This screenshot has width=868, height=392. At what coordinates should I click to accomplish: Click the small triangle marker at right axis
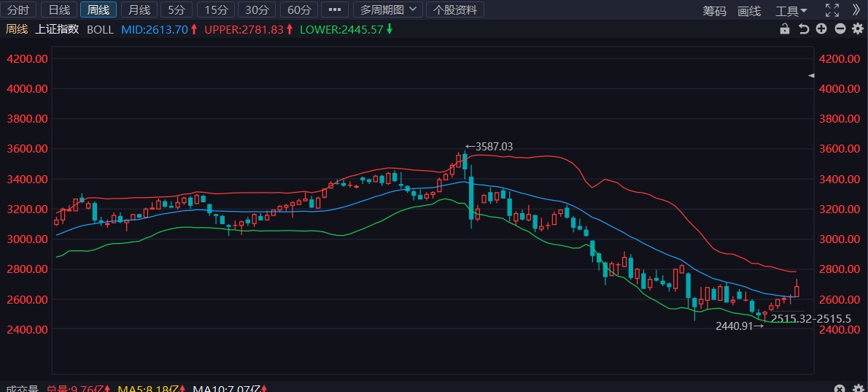[812, 75]
